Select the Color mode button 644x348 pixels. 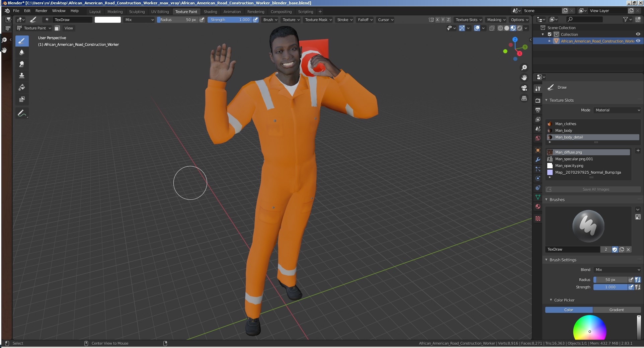pyautogui.click(x=569, y=310)
